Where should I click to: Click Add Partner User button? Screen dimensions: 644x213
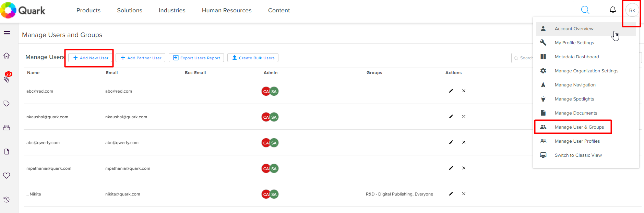(140, 58)
